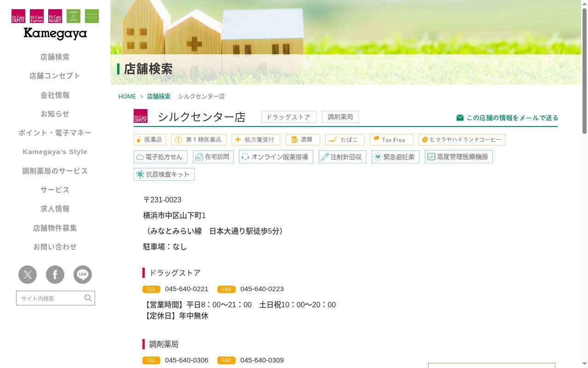Click the たばこ badge

(345, 139)
